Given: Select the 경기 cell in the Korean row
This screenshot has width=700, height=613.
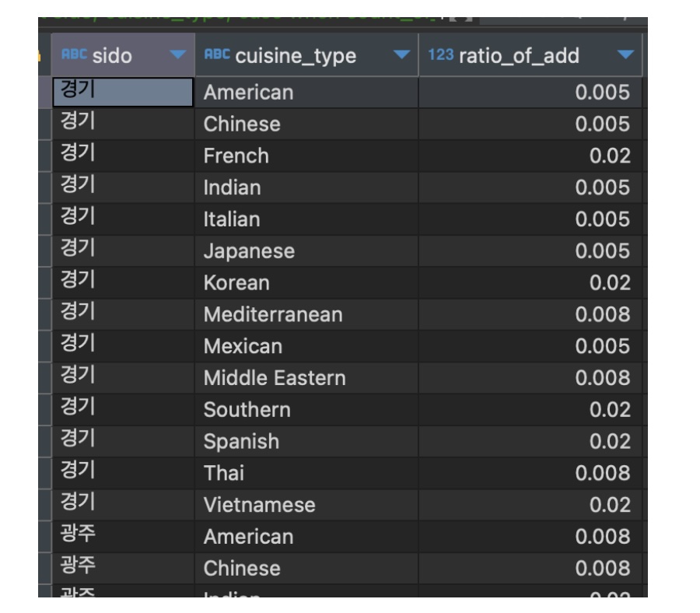Looking at the screenshot, I should coord(123,282).
